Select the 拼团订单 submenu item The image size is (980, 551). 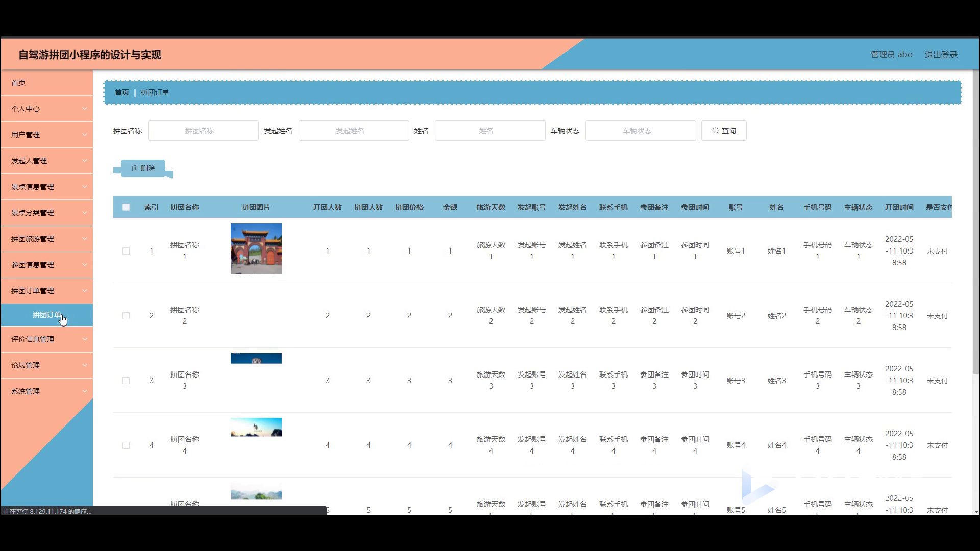[x=46, y=315]
